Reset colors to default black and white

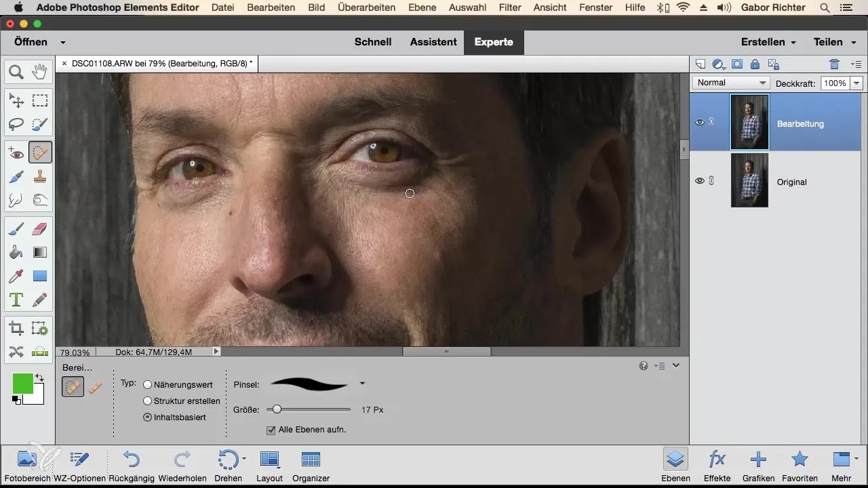[x=16, y=400]
